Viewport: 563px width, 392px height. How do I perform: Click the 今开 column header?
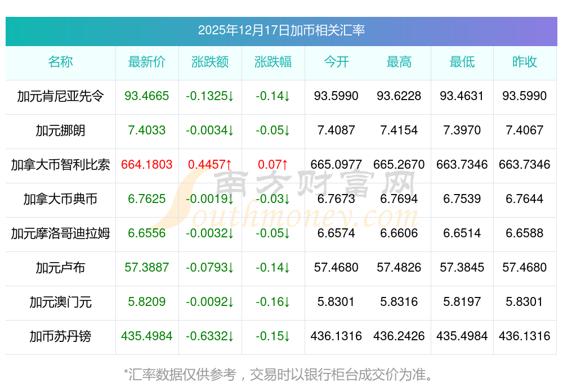[x=336, y=62]
